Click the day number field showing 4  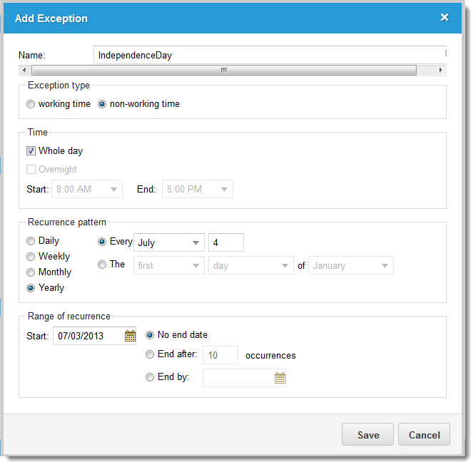tap(226, 242)
